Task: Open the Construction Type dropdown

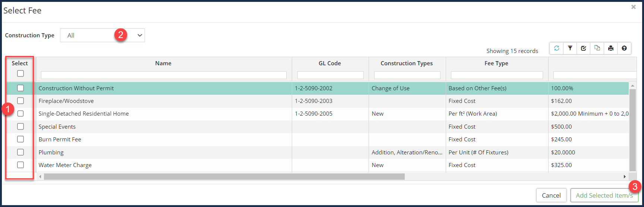Action: click(102, 35)
